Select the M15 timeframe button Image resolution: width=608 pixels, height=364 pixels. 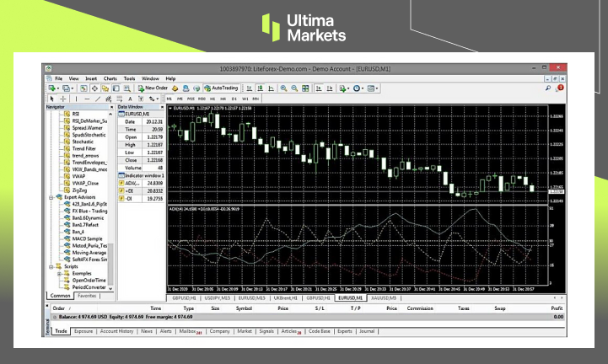tap(191, 99)
